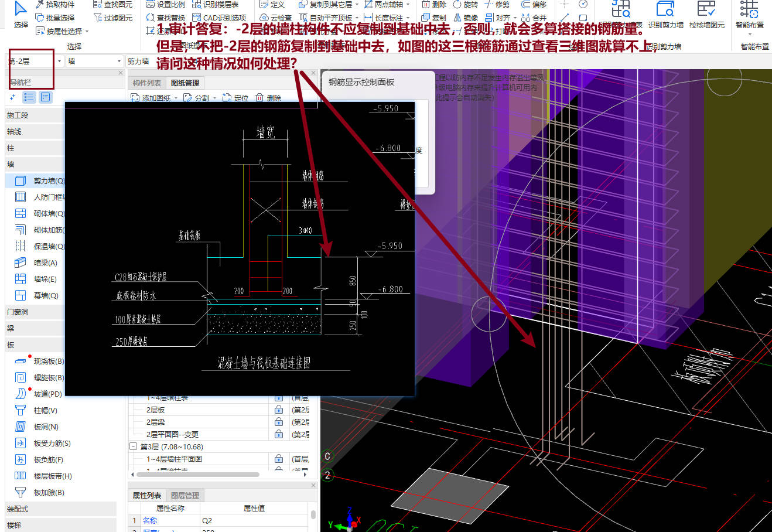Click the 分割 split button in drawing panel
The image size is (772, 532).
197,98
